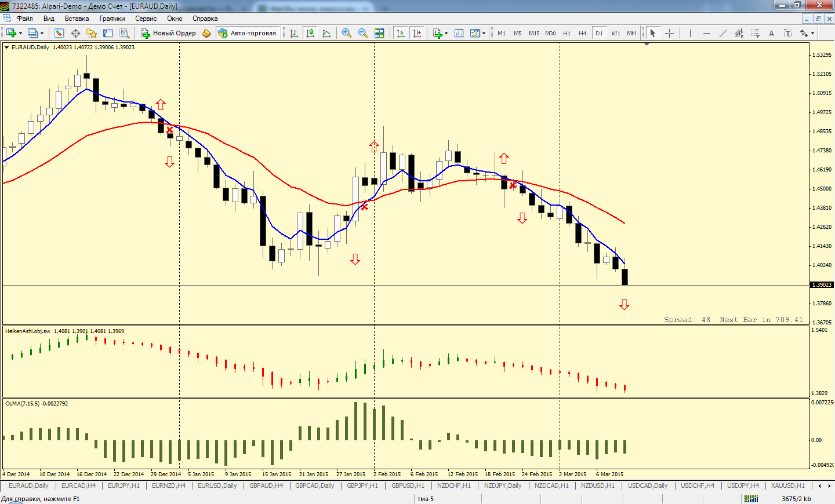This screenshot has height=504, width=835.
Task: Expand the arrows objects dropdown
Action: (x=812, y=33)
